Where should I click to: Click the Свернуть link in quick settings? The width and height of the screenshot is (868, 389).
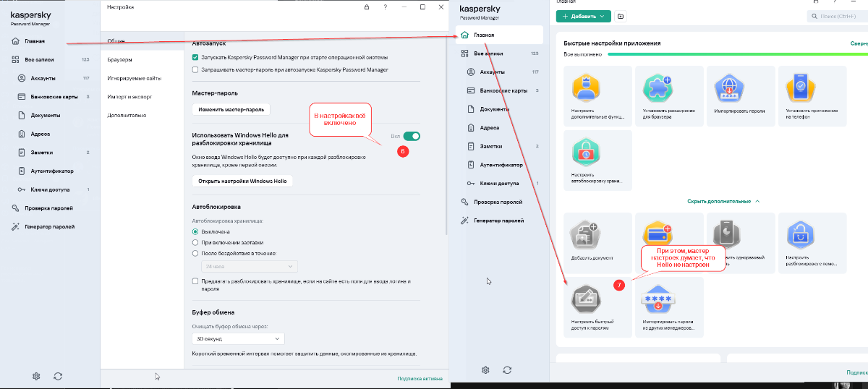859,43
